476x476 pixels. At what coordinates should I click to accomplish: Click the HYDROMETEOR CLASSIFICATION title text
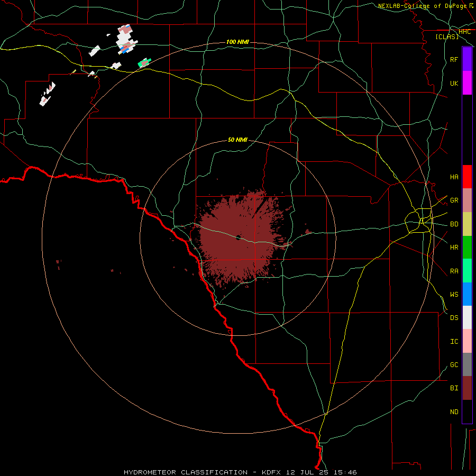(186, 472)
